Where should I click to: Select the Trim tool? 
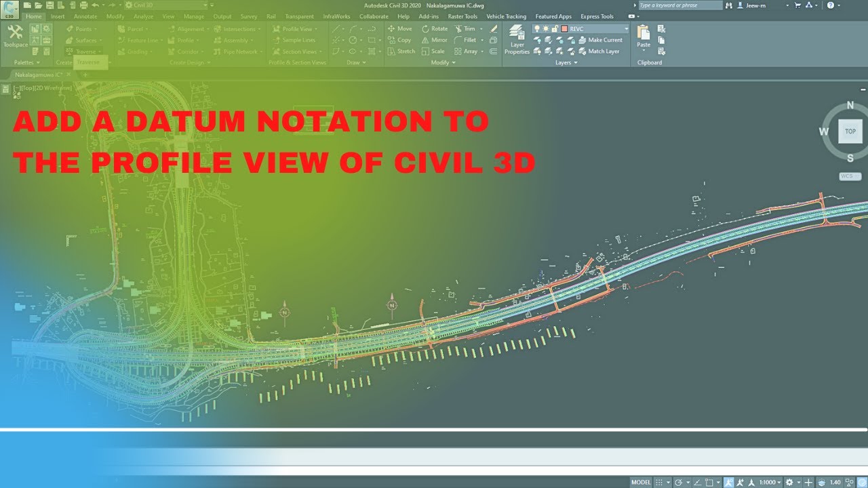coord(465,28)
